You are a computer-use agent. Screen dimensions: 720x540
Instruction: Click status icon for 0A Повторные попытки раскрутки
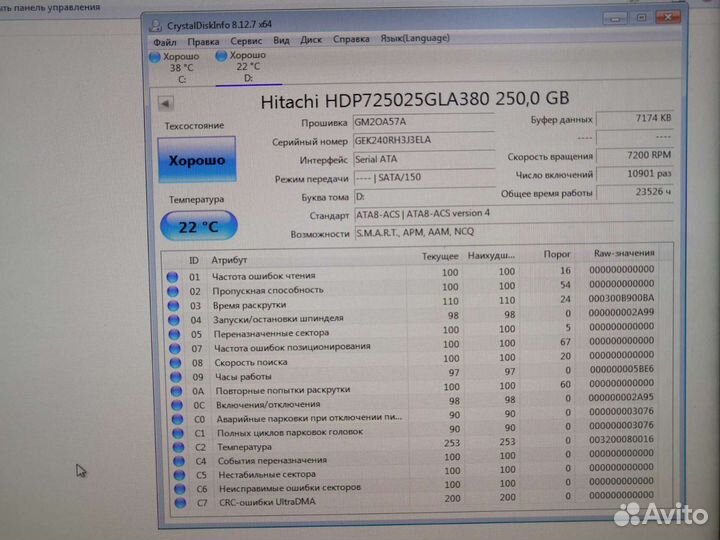pyautogui.click(x=176, y=391)
